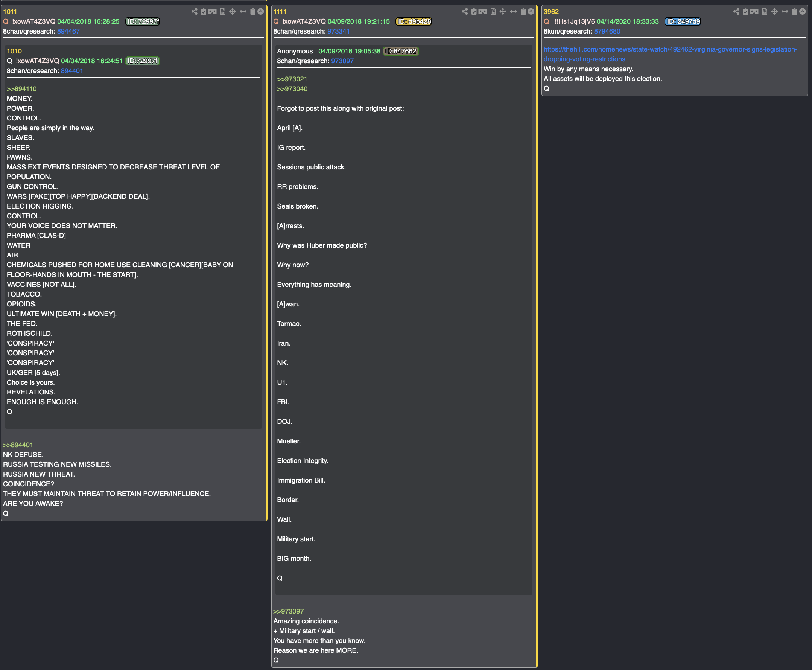
Task: Click the circled A icon on post 1111
Action: [531, 12]
